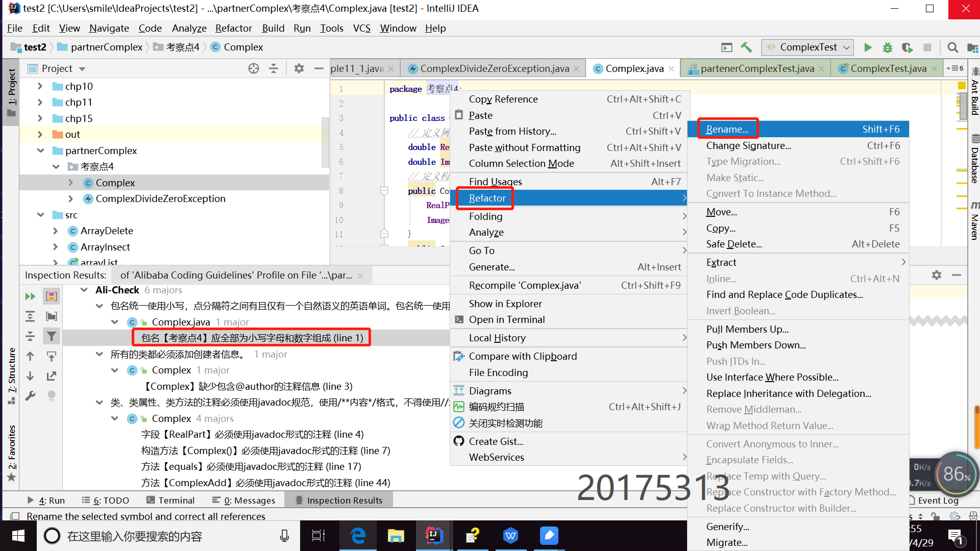
Task: Expand ComplexDivideZeroException class node
Action: pos(71,198)
